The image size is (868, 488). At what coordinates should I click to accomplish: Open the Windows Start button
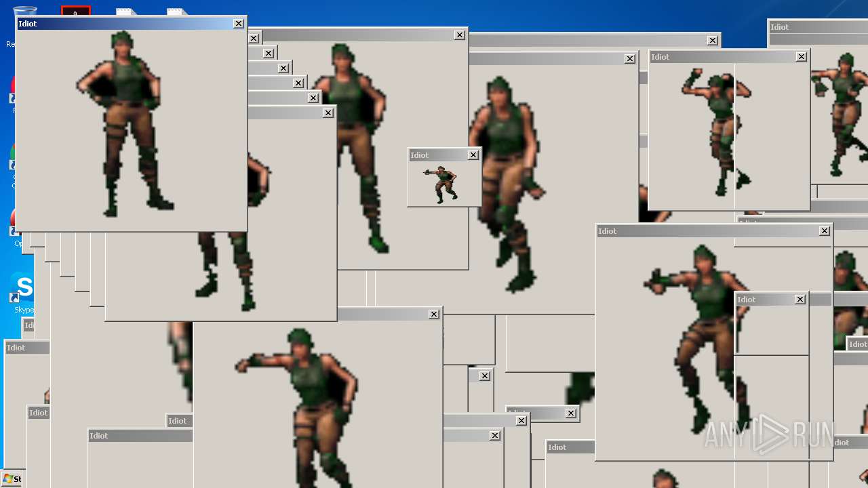(x=12, y=479)
